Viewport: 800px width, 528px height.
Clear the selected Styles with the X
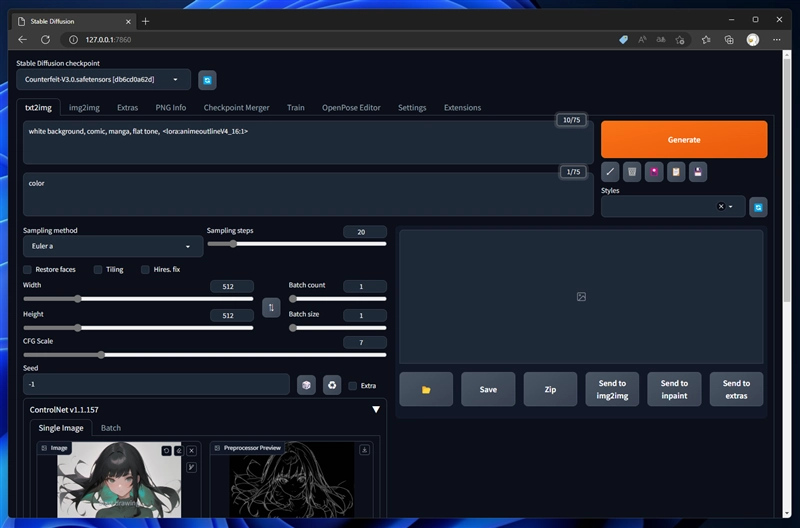(721, 207)
